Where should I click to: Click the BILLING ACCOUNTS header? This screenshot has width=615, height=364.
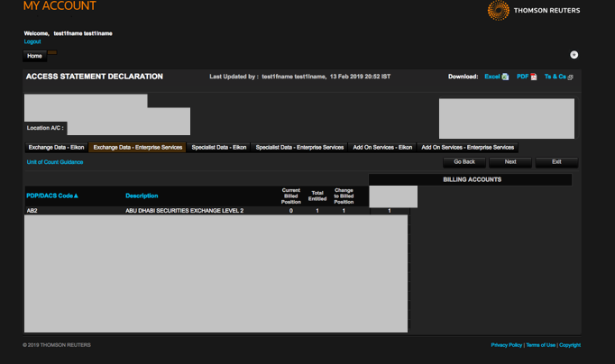click(x=471, y=180)
